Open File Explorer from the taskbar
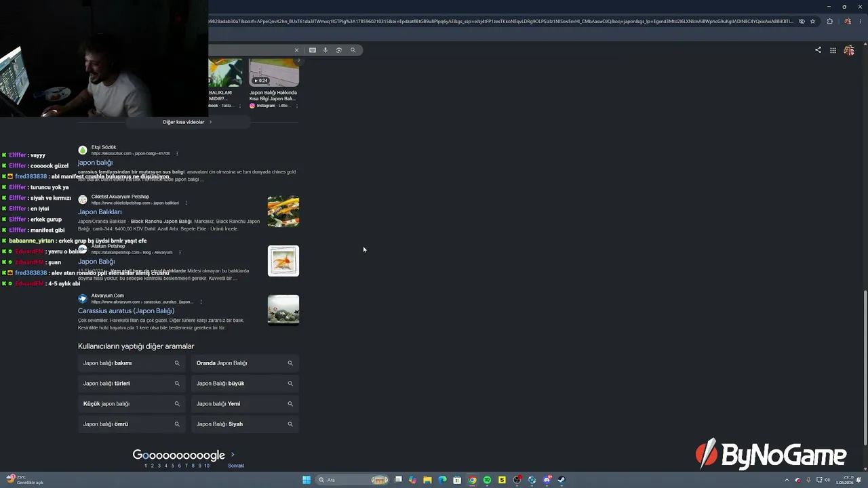The image size is (868, 488). pyautogui.click(x=427, y=480)
